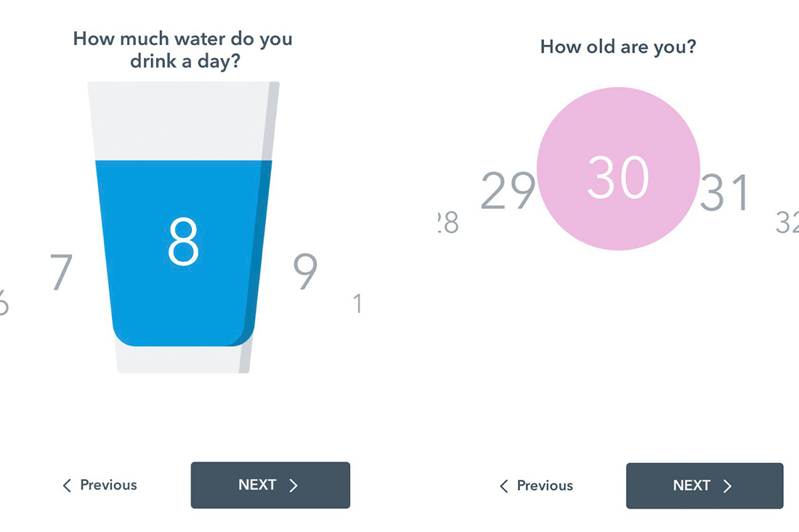Select the cut-off number left of 7

(4, 303)
